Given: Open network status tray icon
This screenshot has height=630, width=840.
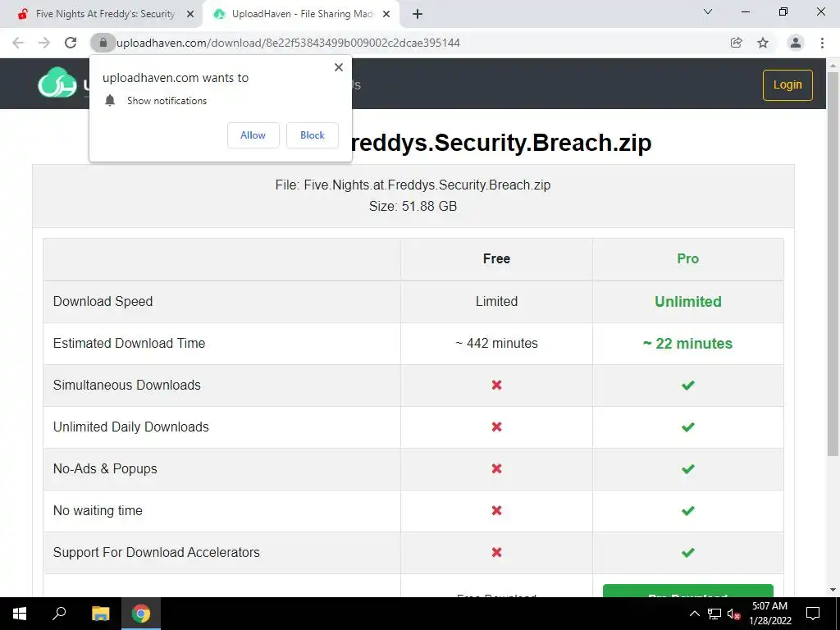Looking at the screenshot, I should (x=714, y=614).
